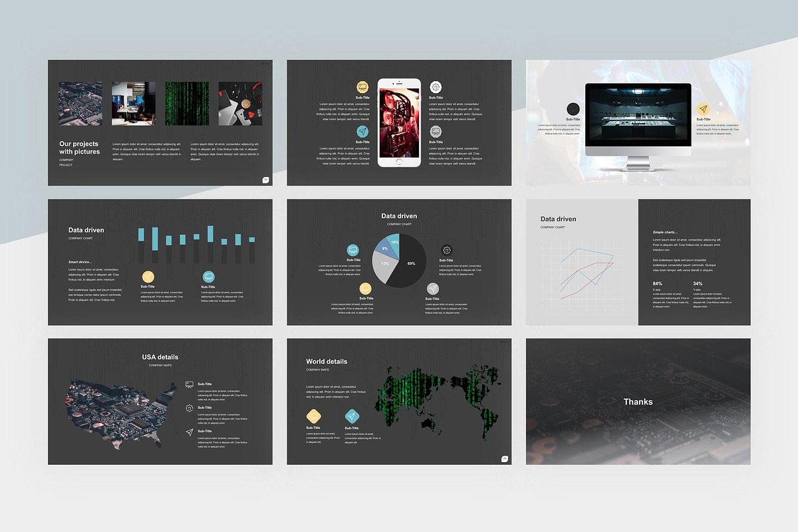Select paper-plane outline icon on USA details slide
Image resolution: width=798 pixels, height=532 pixels.
coord(190,432)
